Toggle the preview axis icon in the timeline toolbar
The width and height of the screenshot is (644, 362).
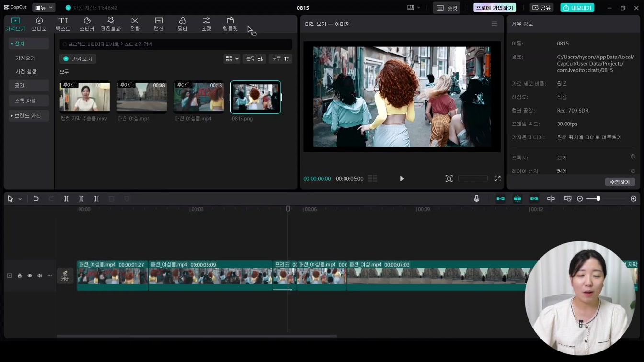(551, 199)
